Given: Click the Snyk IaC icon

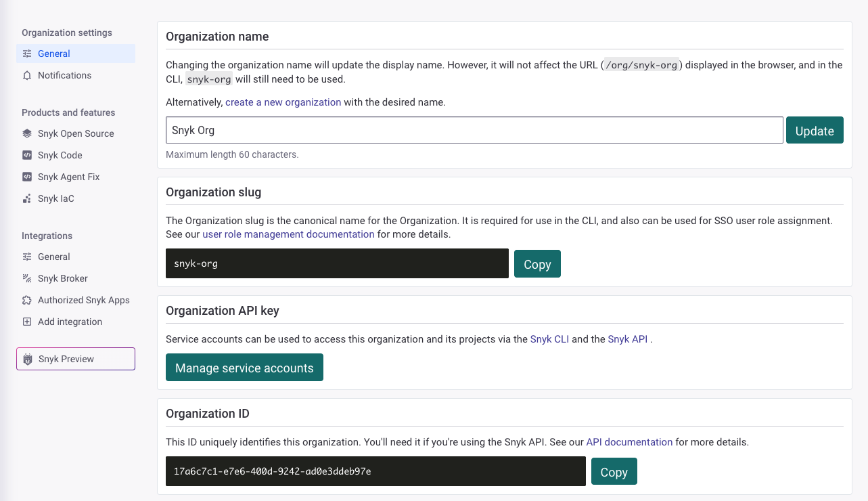Looking at the screenshot, I should (27, 198).
